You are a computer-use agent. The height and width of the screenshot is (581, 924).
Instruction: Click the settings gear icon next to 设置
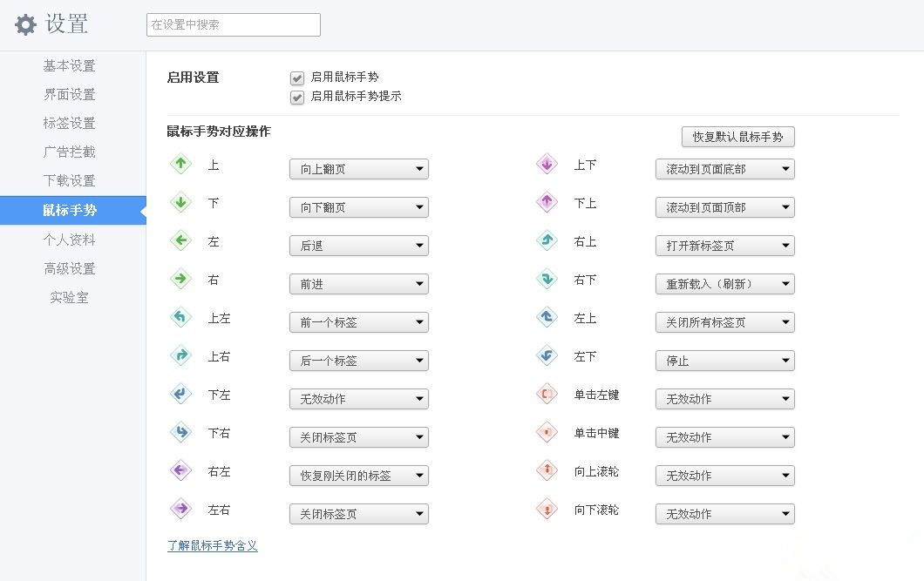point(24,24)
